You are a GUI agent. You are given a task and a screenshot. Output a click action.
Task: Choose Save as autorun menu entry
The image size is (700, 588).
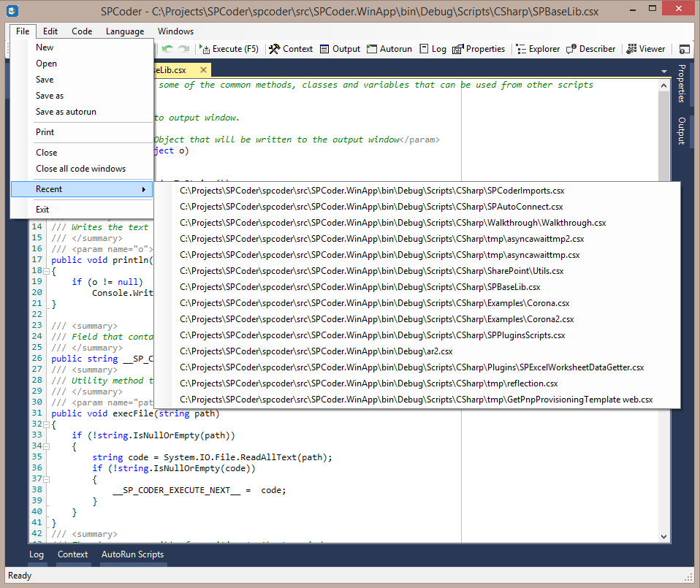82,112
